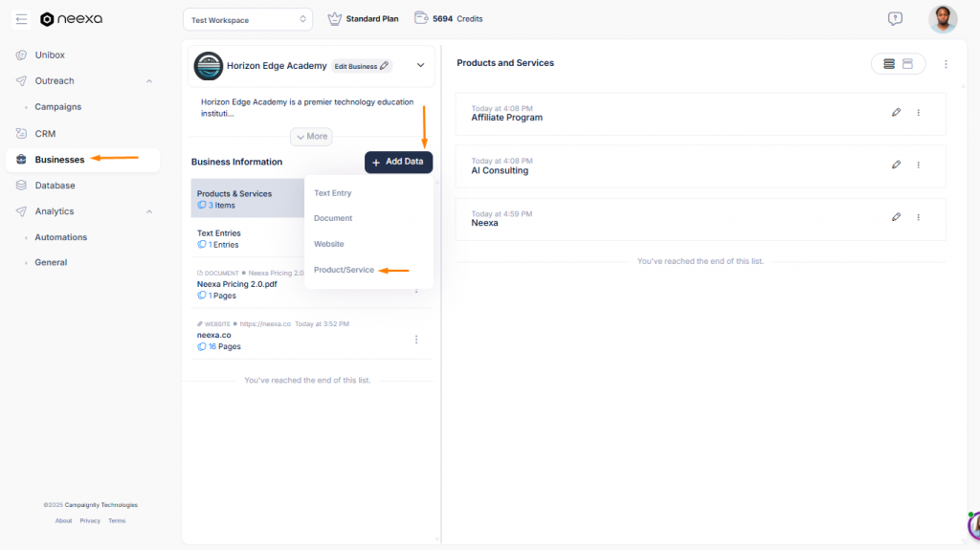Choose Website in the Add Data menu

coord(329,244)
